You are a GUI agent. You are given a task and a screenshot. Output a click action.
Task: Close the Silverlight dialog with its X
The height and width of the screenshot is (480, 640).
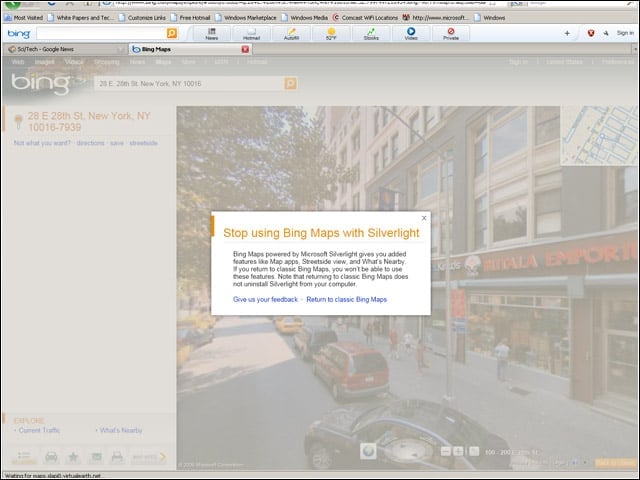tap(424, 218)
